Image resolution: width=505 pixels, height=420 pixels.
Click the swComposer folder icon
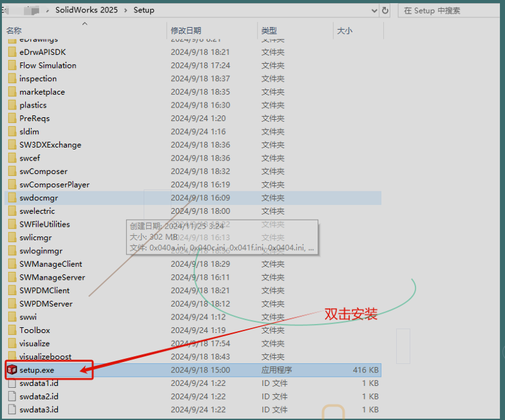[x=12, y=171]
